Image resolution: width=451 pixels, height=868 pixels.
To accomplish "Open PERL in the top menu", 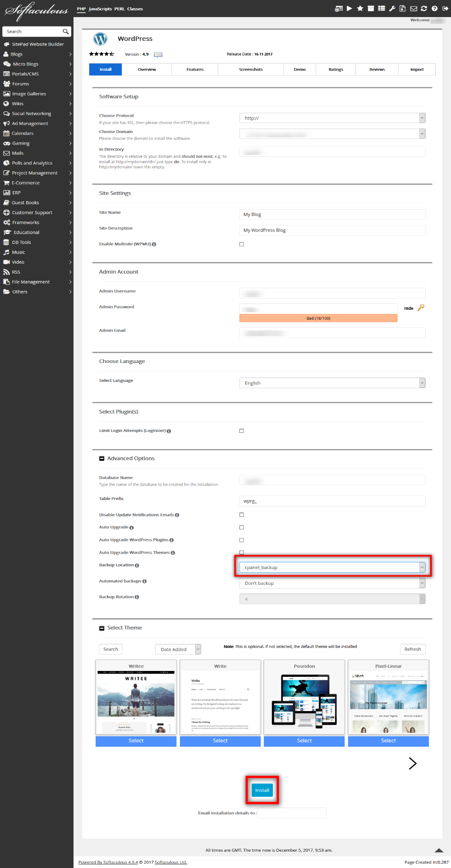I will point(120,9).
